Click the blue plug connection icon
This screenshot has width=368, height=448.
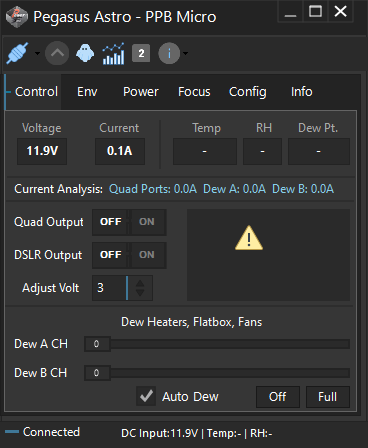[x=18, y=53]
